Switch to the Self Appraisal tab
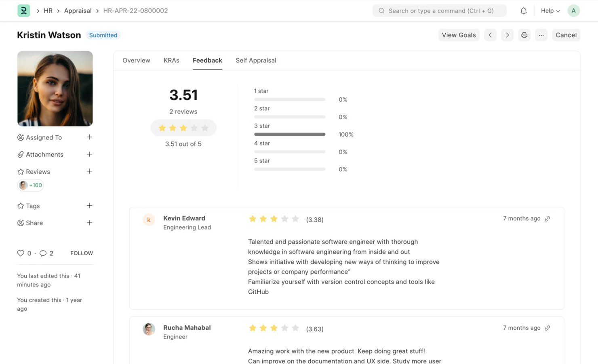 click(256, 61)
